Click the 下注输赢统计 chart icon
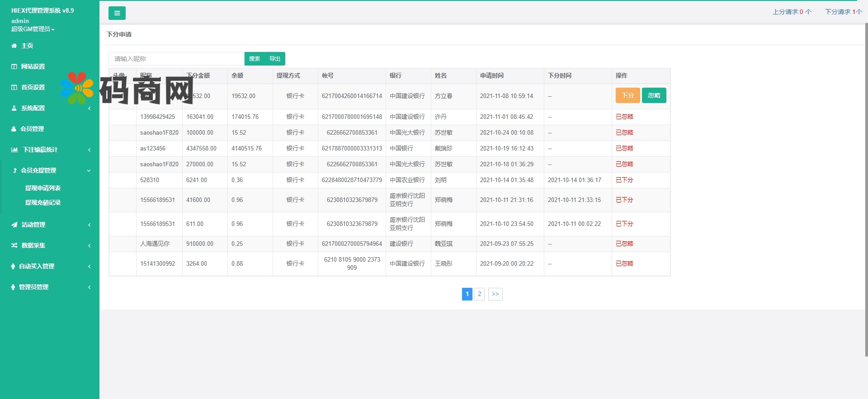The image size is (868, 399). 14,150
